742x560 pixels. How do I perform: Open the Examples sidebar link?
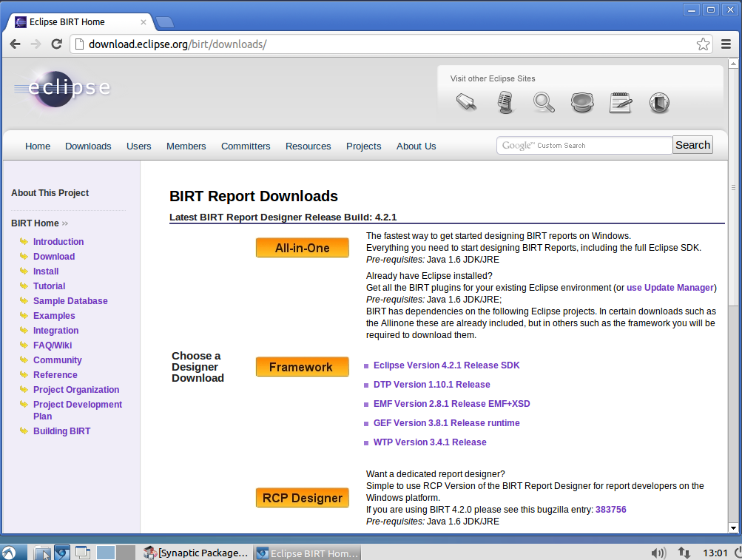pos(54,315)
